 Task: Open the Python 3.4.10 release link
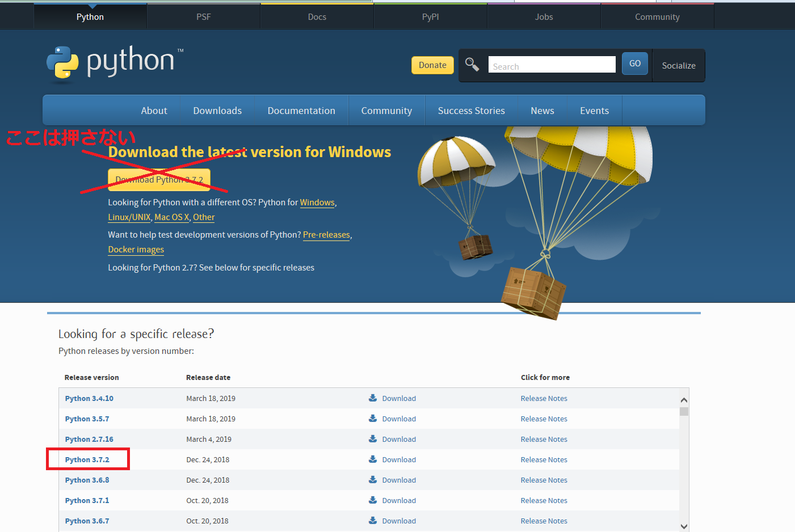click(x=89, y=398)
